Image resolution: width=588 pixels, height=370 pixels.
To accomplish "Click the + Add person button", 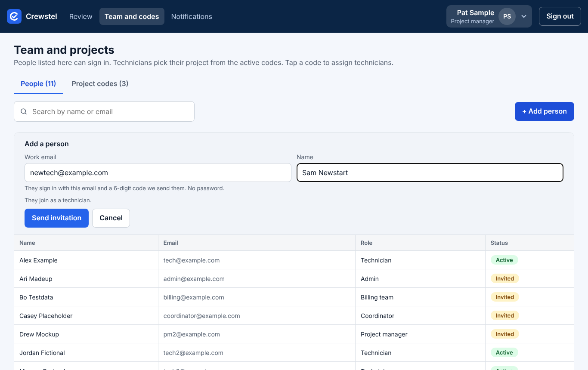I will [545, 111].
